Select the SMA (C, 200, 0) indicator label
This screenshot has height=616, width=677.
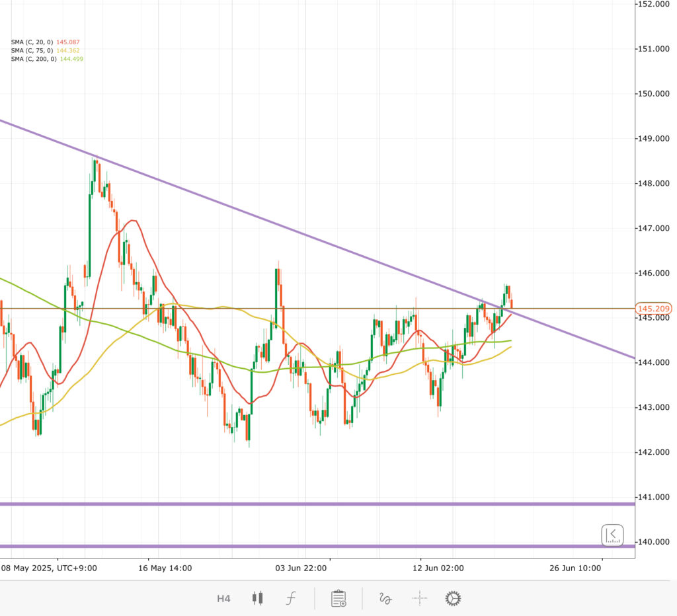coord(34,59)
